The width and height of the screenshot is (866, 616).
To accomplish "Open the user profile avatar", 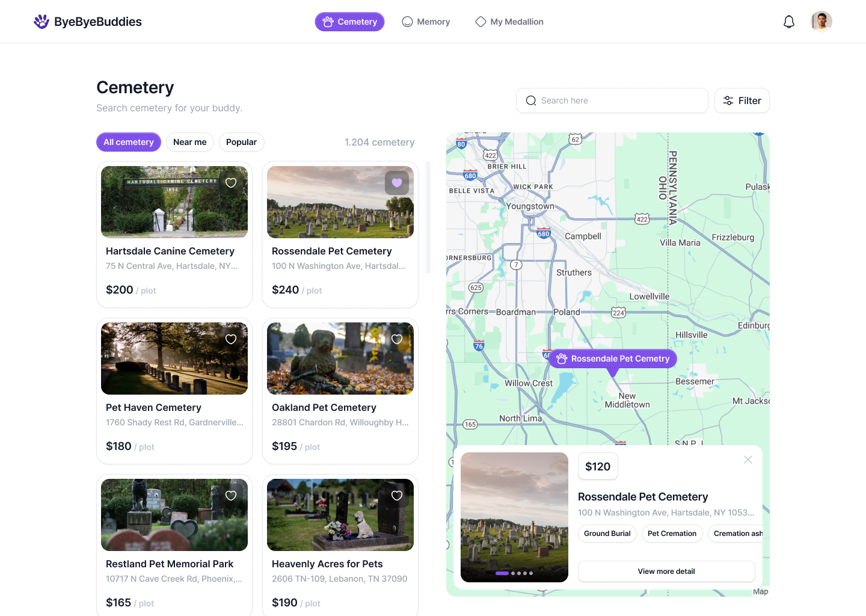I will 821,22.
